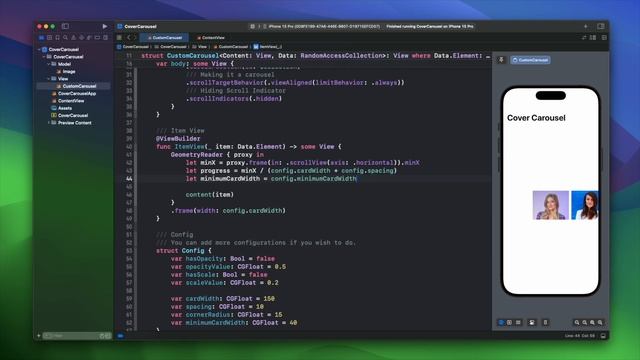Add new file with navigator plus button
The height and width of the screenshot is (360, 640).
[x=39, y=336]
